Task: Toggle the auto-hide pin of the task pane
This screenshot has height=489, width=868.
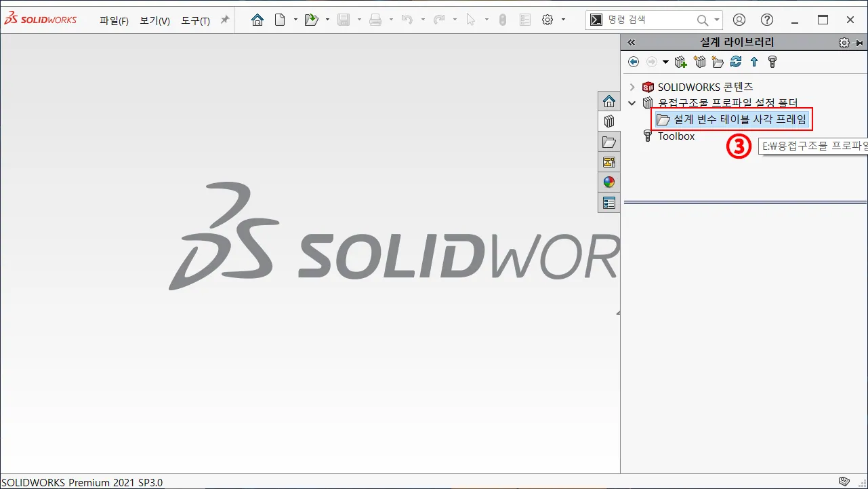Action: click(x=859, y=42)
